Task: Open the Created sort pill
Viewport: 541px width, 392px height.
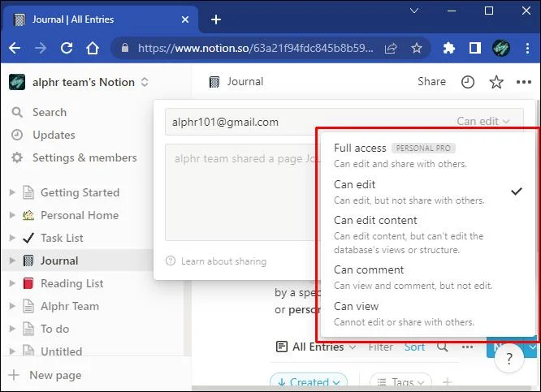Action: 309,381
